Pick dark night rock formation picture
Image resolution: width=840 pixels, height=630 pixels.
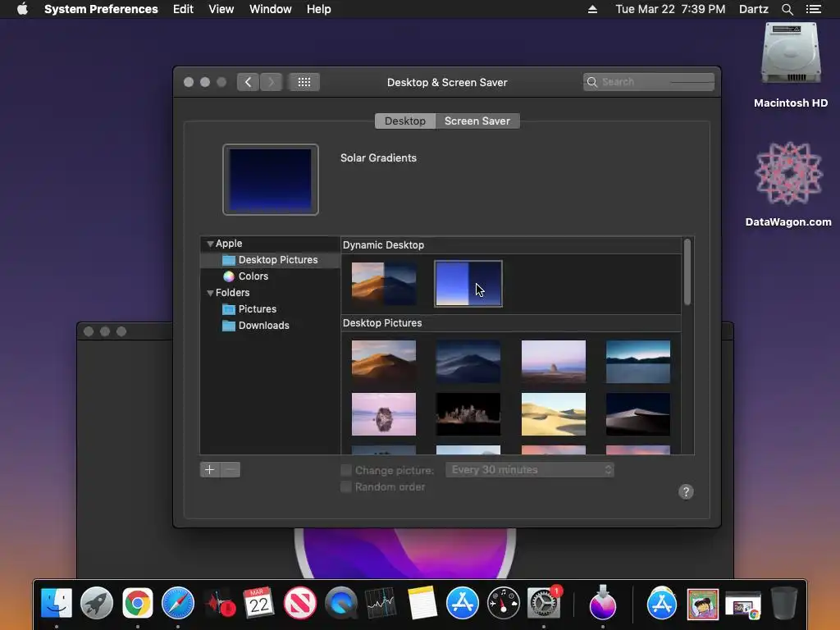(x=468, y=414)
